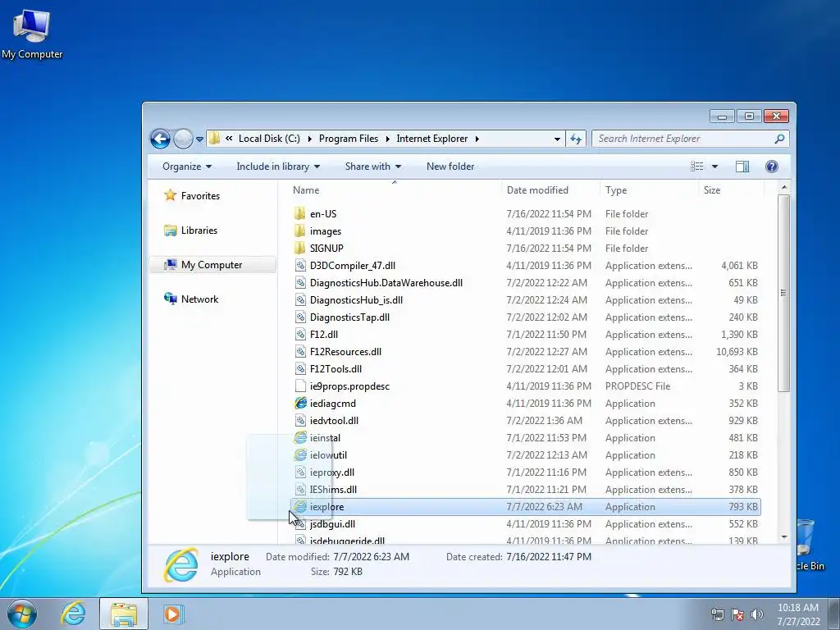Open the Action Center flag icon
Viewport: 840px width, 630px height.
point(737,614)
